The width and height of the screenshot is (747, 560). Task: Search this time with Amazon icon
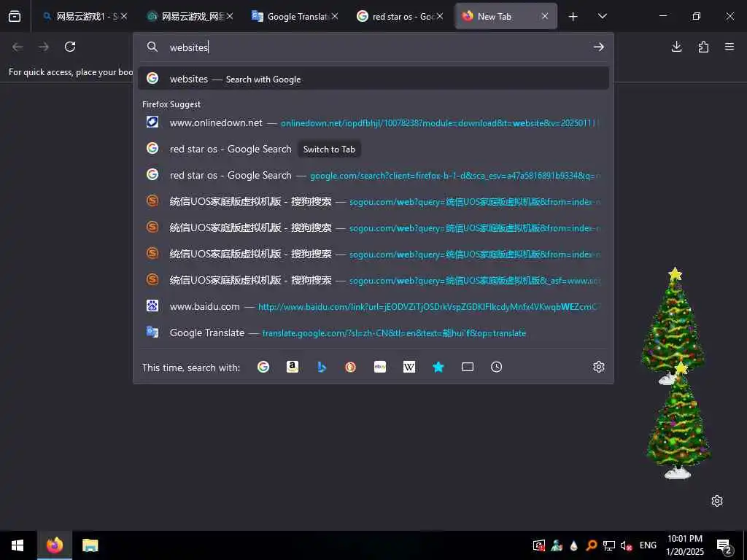[293, 367]
